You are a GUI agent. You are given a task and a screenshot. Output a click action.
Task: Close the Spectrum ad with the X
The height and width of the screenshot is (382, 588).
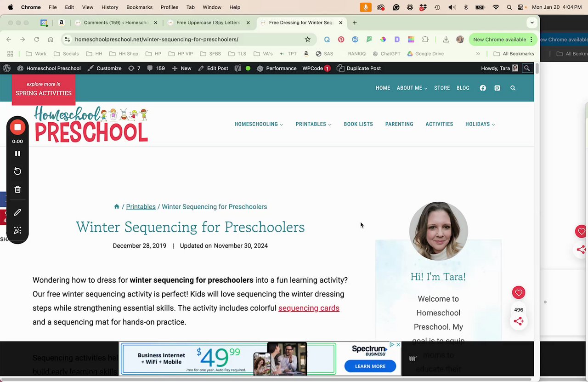[398, 345]
